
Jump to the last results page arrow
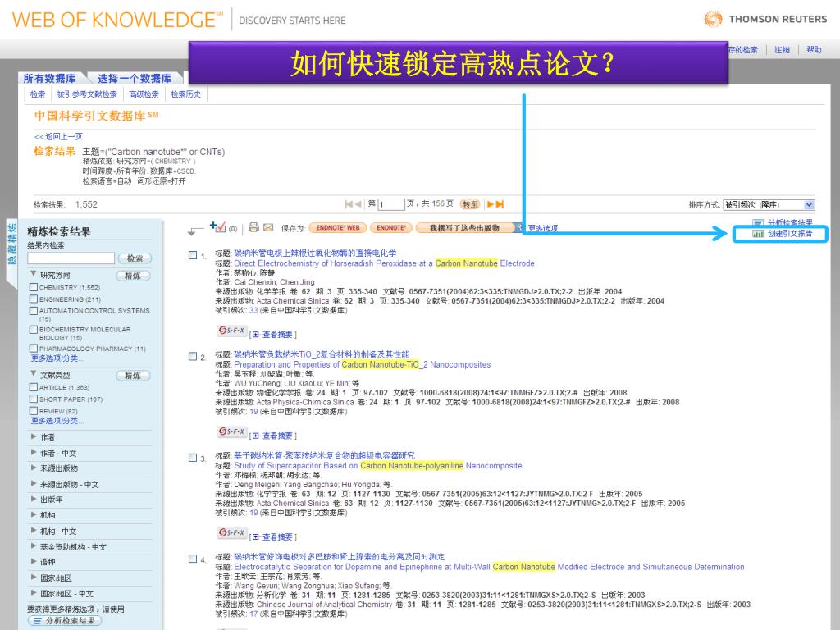500,204
